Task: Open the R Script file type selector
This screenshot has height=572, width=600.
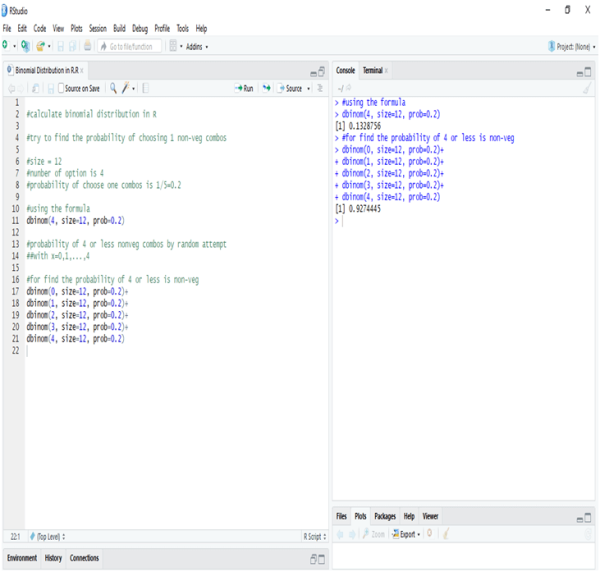Action: tap(314, 536)
